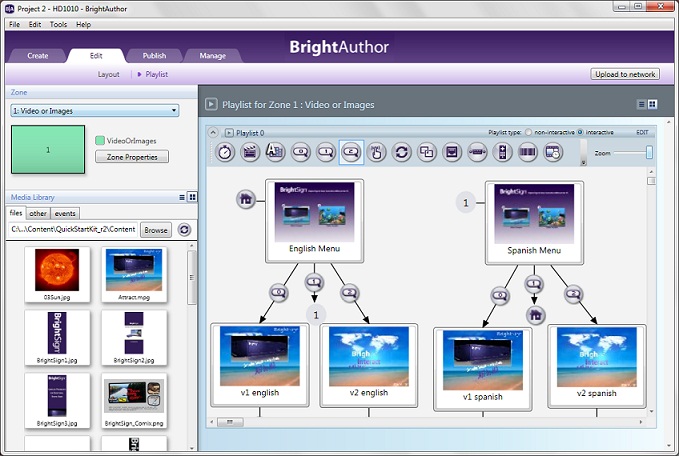The height and width of the screenshot is (456, 679).
Task: Click play icon beside Playlist 0
Action: (229, 133)
